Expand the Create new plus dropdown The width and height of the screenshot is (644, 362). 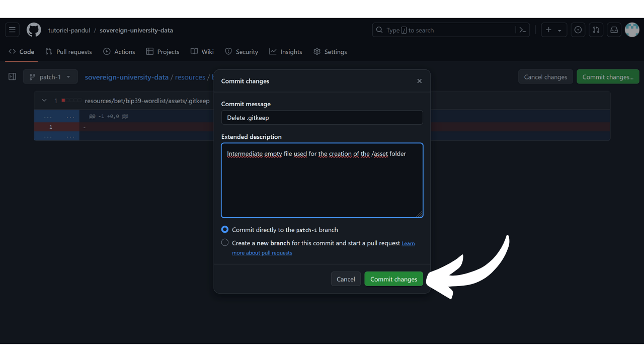coord(553,30)
